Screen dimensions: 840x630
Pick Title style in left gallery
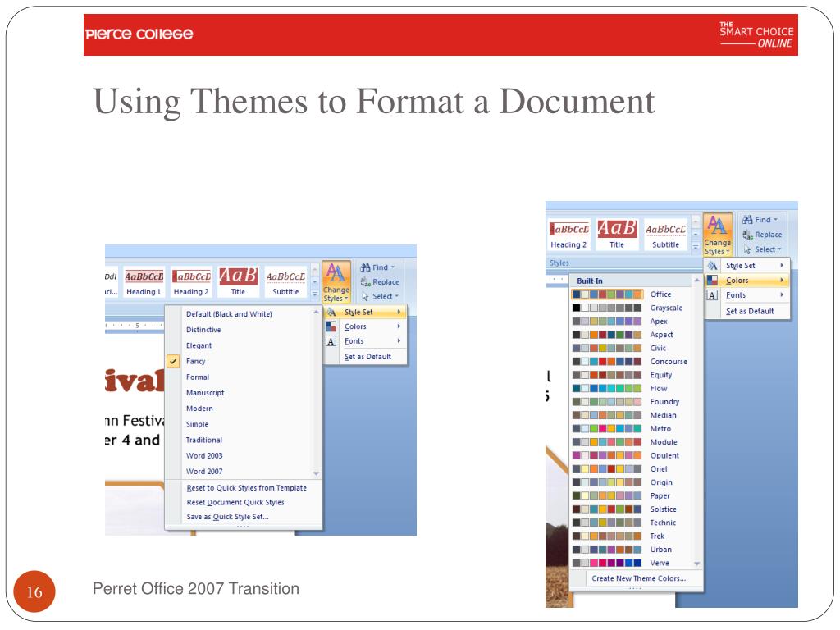pyautogui.click(x=238, y=282)
